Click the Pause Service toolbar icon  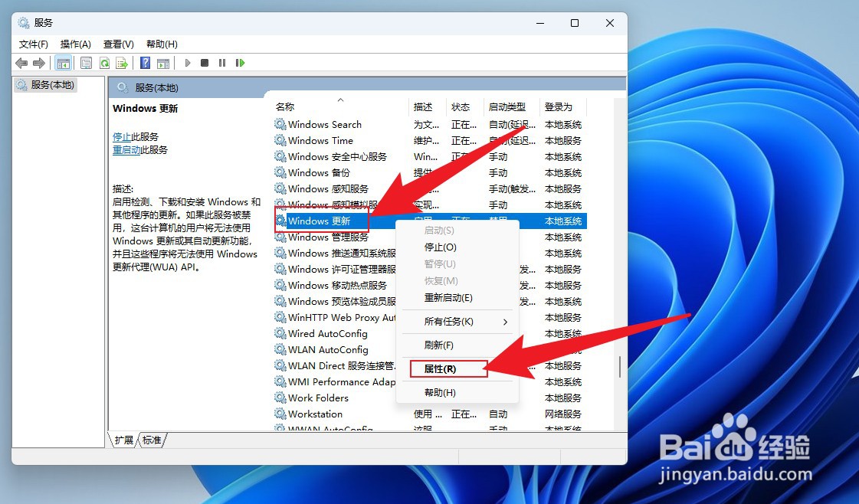pyautogui.click(x=222, y=63)
